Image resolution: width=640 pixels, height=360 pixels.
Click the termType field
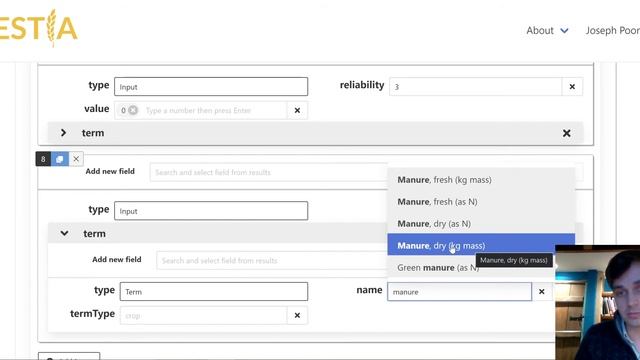[x=203, y=316]
